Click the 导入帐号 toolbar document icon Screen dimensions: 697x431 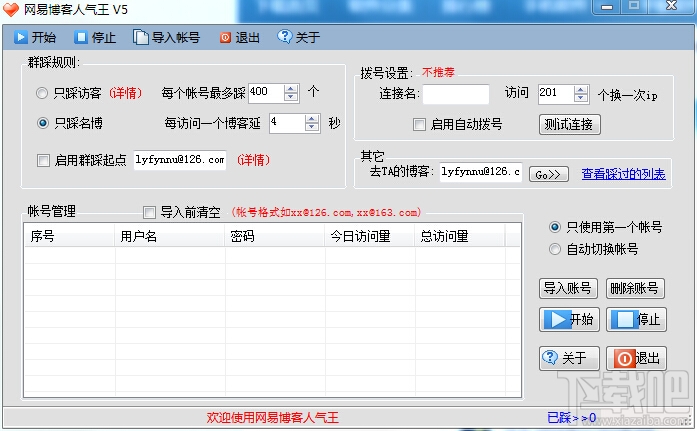click(x=140, y=37)
